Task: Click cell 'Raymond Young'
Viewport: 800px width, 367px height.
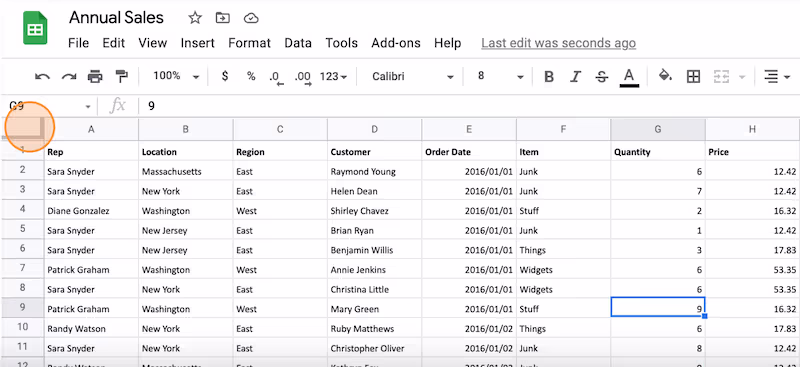Action: (374, 172)
